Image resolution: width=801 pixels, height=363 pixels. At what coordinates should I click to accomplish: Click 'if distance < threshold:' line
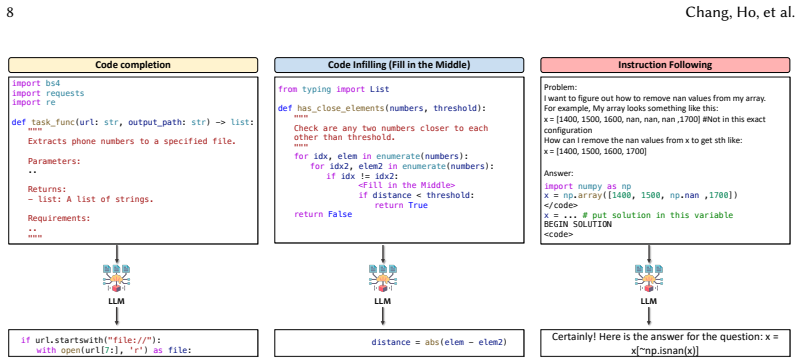tap(416, 195)
